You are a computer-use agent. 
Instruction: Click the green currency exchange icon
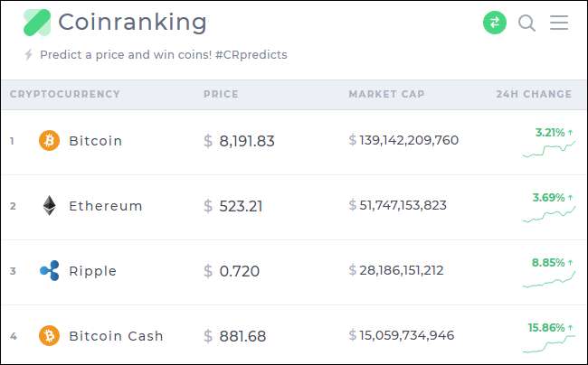pos(495,23)
